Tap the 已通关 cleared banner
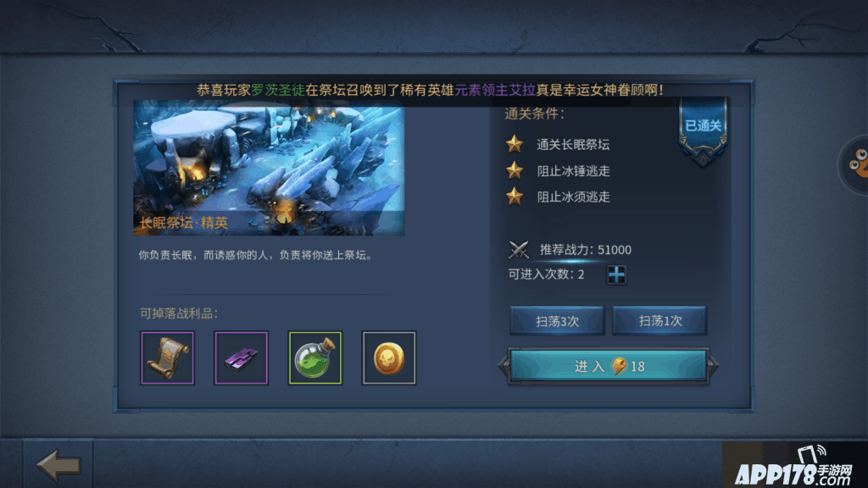868x488 pixels. (x=703, y=130)
